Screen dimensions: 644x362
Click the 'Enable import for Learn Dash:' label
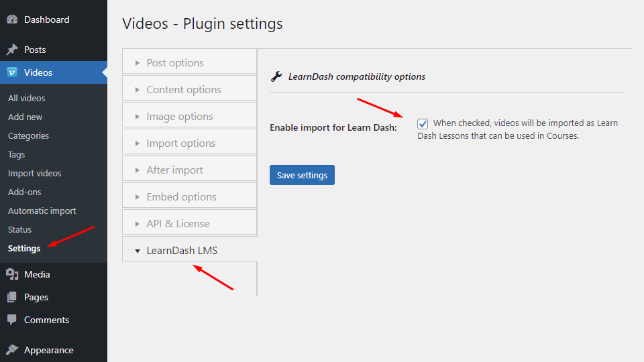[333, 127]
